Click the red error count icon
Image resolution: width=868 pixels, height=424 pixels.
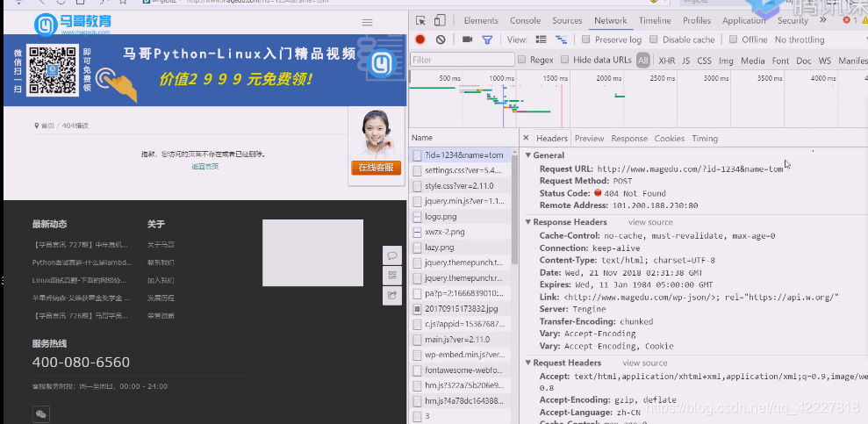[x=846, y=20]
